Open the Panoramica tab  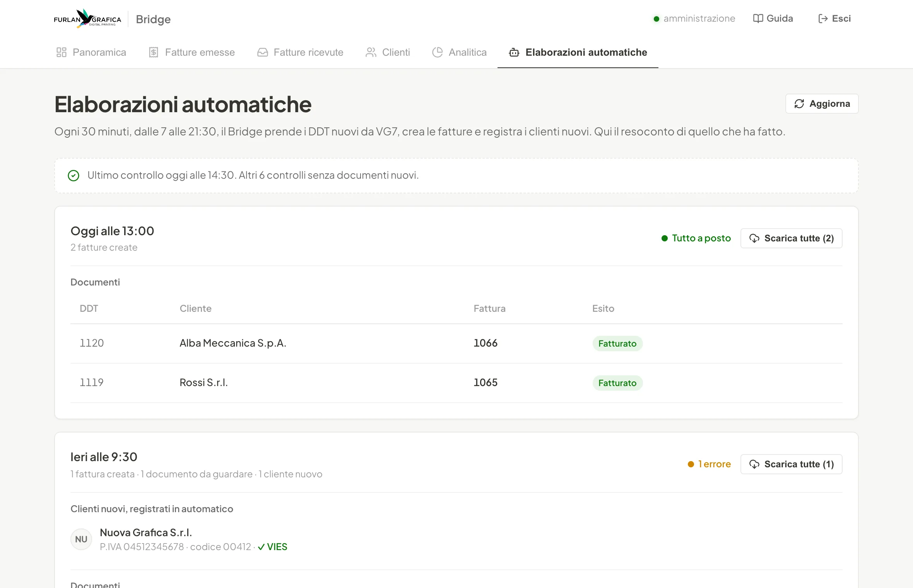tap(91, 52)
